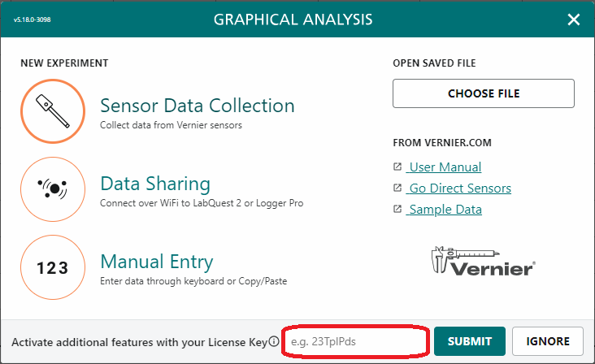The image size is (595, 364).
Task: Focus the license key input field
Action: tap(355, 341)
